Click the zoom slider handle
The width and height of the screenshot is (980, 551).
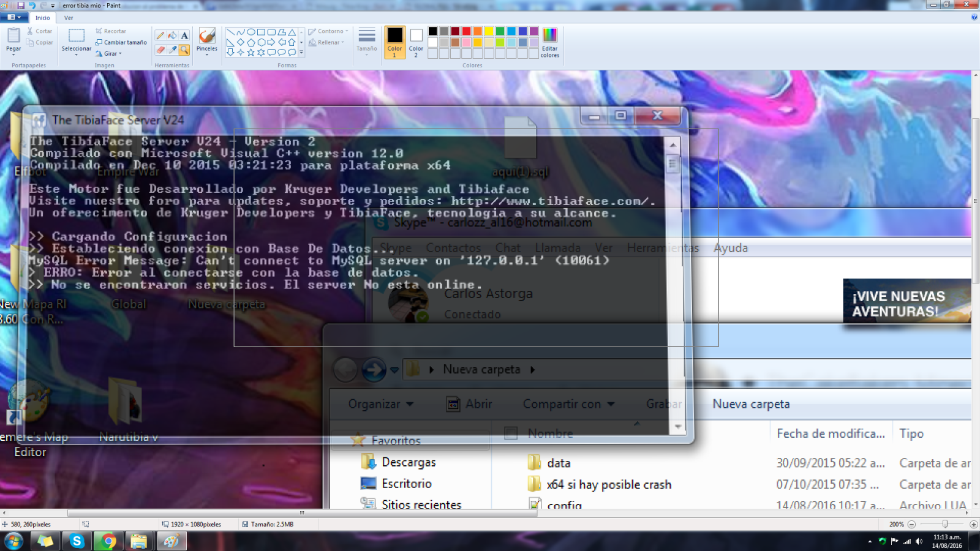click(945, 524)
